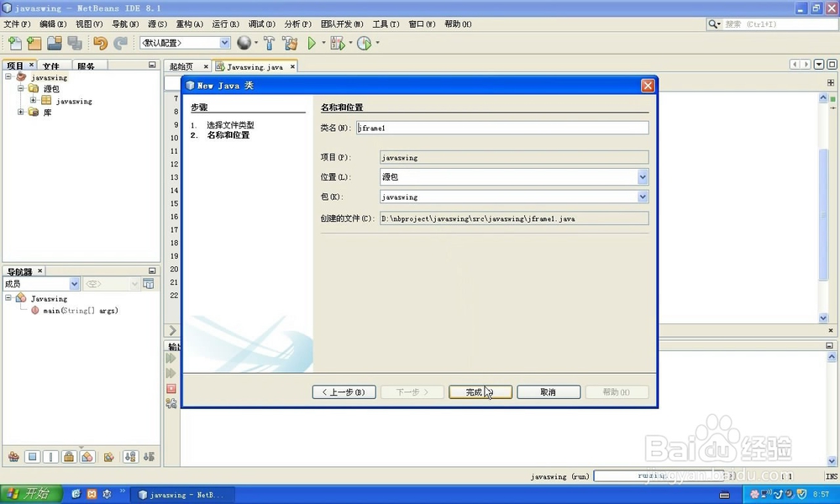Collapse the Javaswing class in navigator
This screenshot has height=504, width=840.
click(x=8, y=297)
